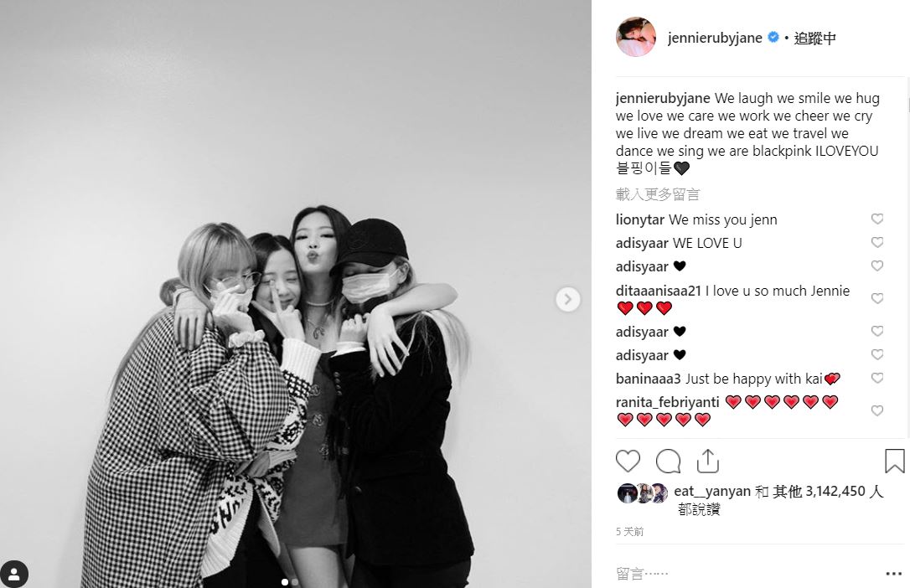This screenshot has height=588, width=910.
Task: Click the jennierubyjane profile avatar
Action: pyautogui.click(x=635, y=37)
